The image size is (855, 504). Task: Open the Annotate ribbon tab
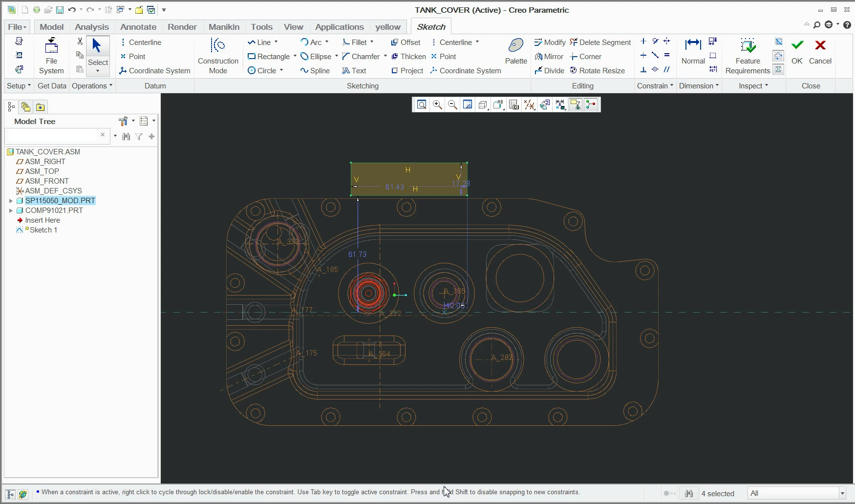[138, 27]
